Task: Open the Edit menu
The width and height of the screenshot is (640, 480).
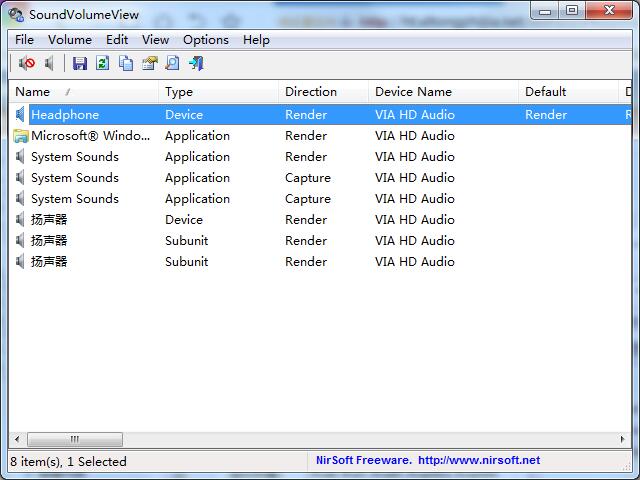Action: 117,40
